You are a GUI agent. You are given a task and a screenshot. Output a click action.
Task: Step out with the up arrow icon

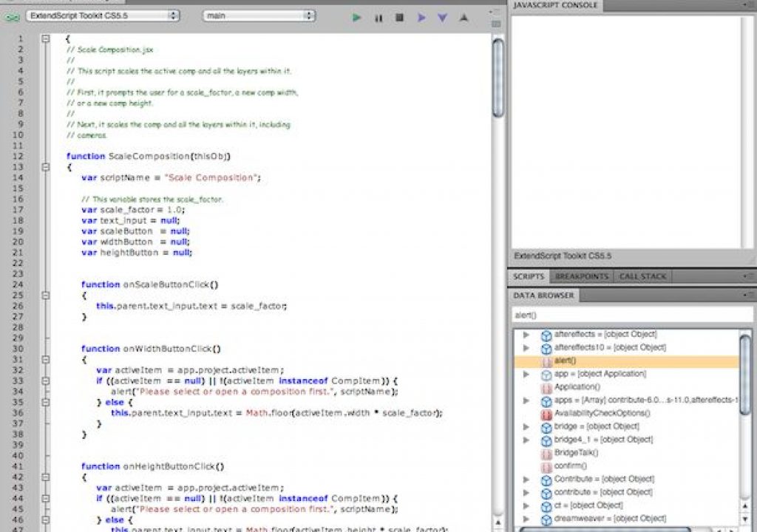pyautogui.click(x=464, y=18)
